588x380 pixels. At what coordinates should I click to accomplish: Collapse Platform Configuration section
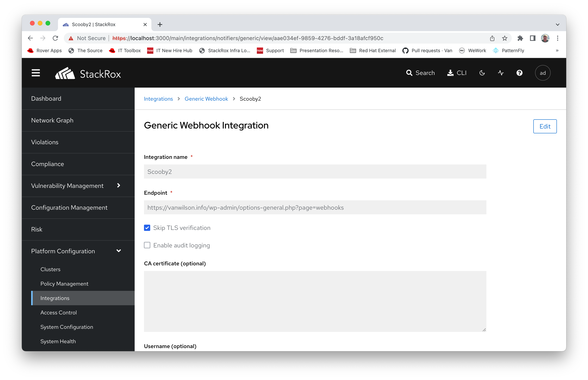click(x=119, y=251)
